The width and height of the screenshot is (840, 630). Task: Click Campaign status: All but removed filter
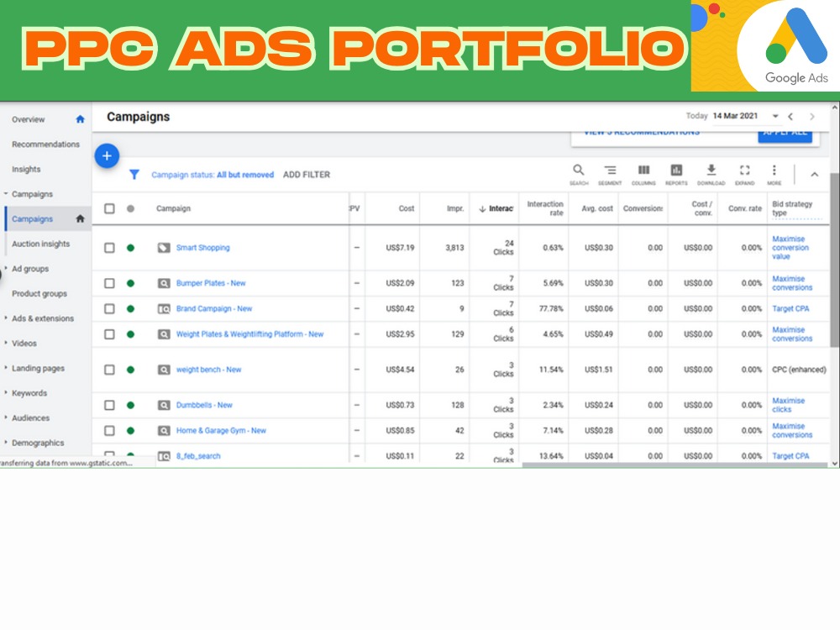tap(213, 175)
